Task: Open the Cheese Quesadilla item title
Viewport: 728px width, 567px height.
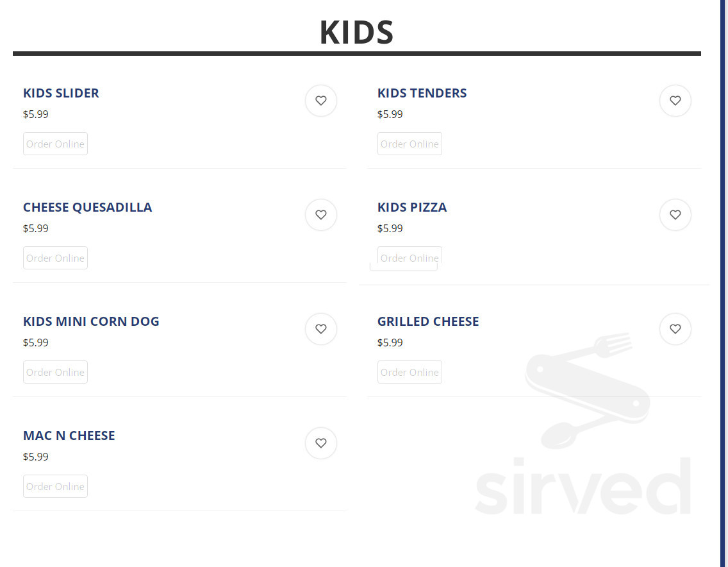Action: [87, 207]
